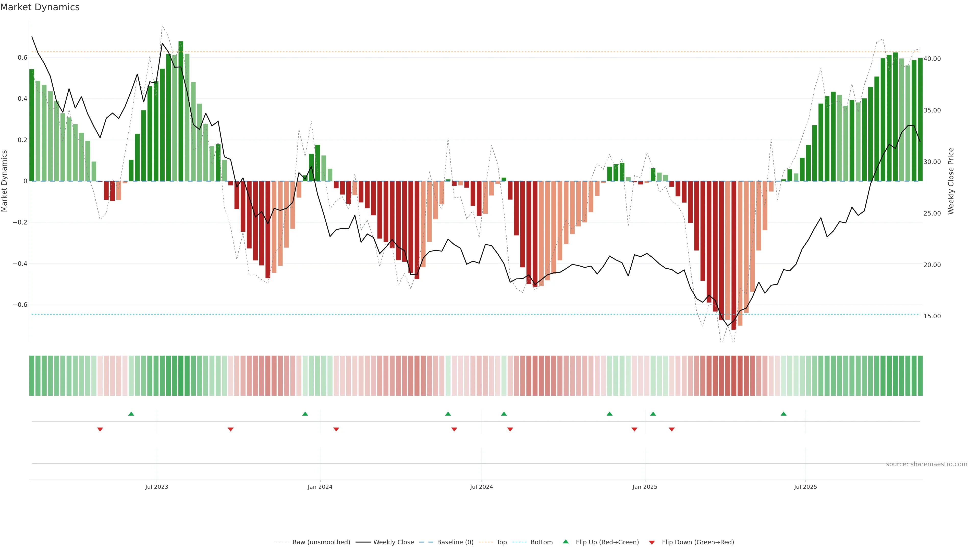Click the first green flip-up triangle marker

[131, 414]
